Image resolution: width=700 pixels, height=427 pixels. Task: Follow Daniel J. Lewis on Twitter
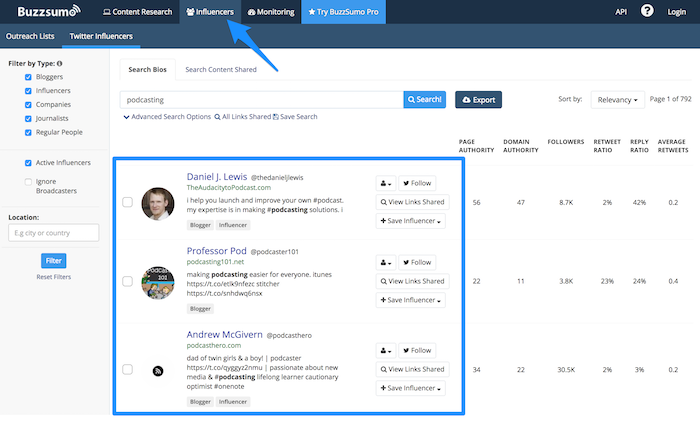[417, 183]
